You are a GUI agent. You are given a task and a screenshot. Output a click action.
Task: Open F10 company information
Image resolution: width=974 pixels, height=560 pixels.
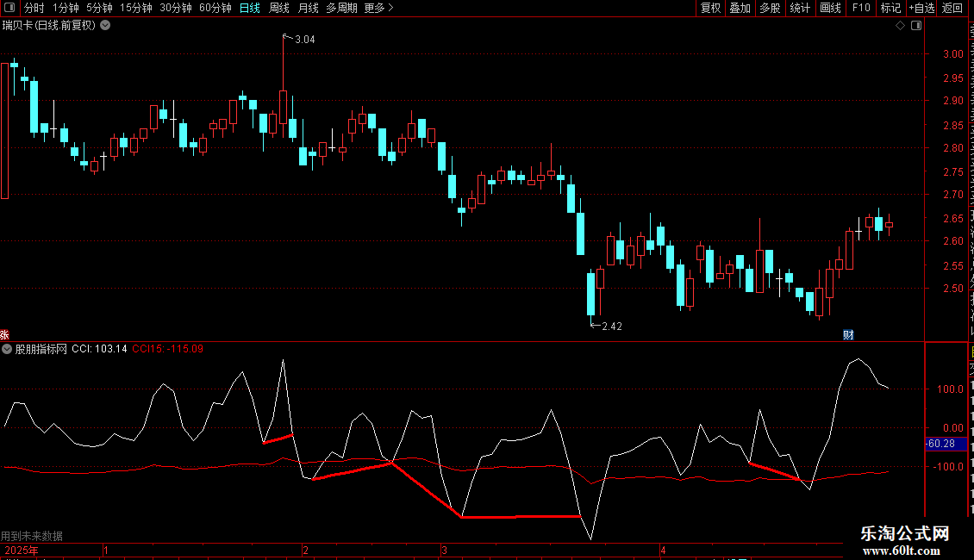tap(861, 8)
